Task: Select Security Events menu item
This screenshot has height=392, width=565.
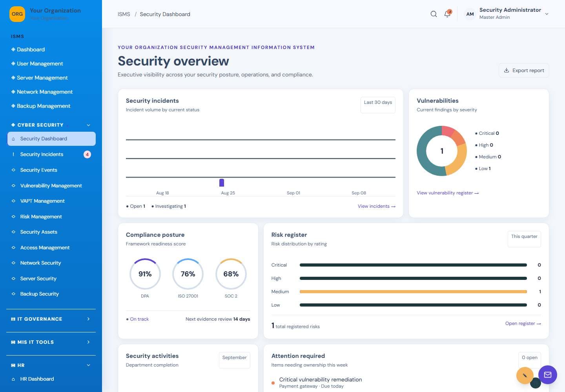Action: pyautogui.click(x=51, y=170)
